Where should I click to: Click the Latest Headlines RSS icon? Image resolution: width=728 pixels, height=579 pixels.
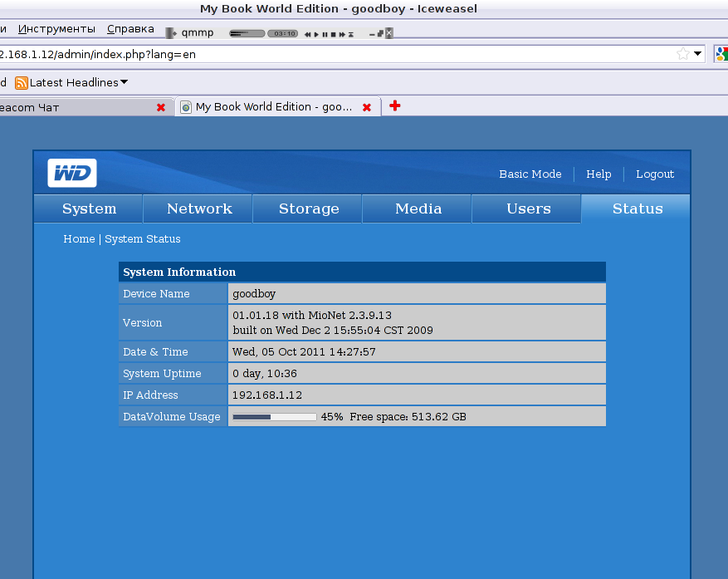22,83
